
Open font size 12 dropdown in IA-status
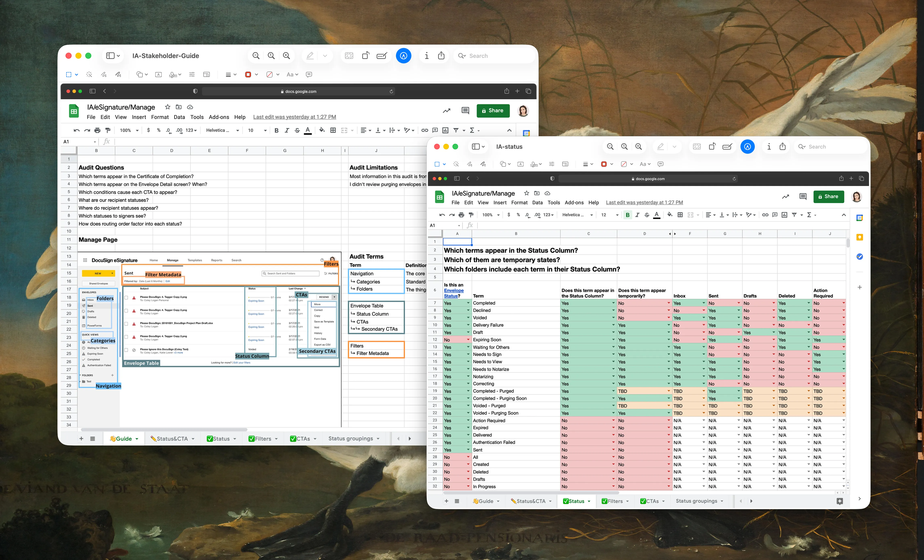click(x=609, y=215)
